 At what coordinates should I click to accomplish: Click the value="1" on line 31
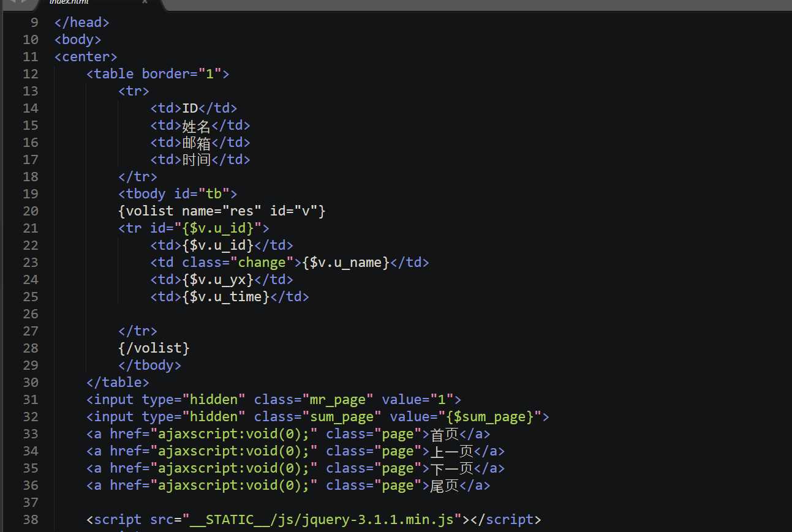(417, 400)
